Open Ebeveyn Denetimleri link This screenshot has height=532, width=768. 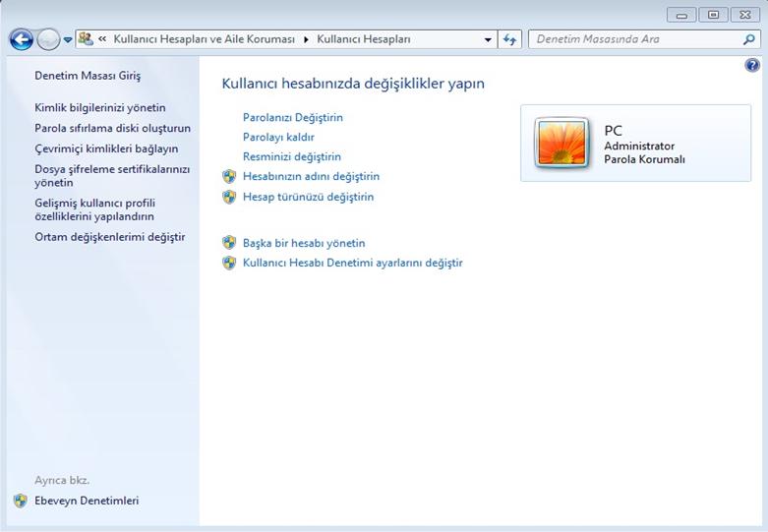(x=87, y=501)
